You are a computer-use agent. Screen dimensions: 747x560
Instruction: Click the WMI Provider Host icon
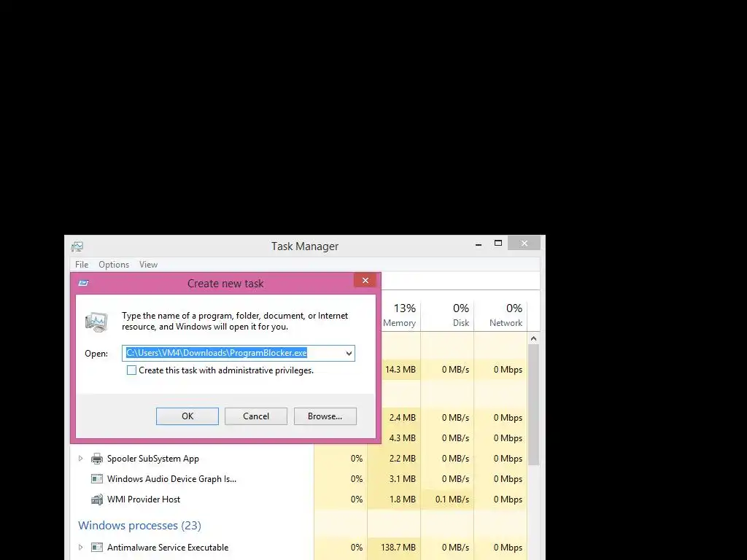click(97, 499)
